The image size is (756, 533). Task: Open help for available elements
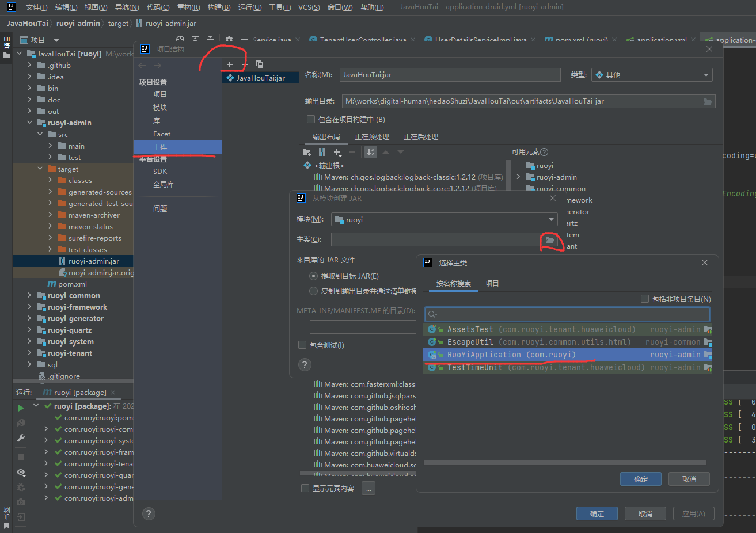pyautogui.click(x=544, y=152)
